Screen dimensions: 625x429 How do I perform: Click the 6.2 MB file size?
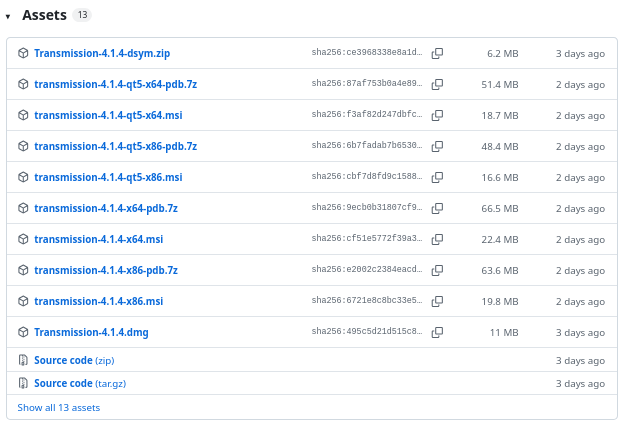coord(503,53)
